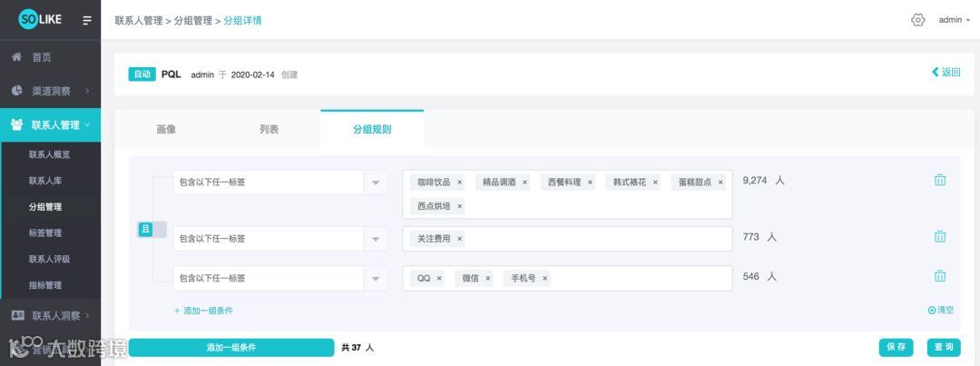Image resolution: width=980 pixels, height=366 pixels.
Task: Delete the 关注费用 condition row
Action: 940,237
